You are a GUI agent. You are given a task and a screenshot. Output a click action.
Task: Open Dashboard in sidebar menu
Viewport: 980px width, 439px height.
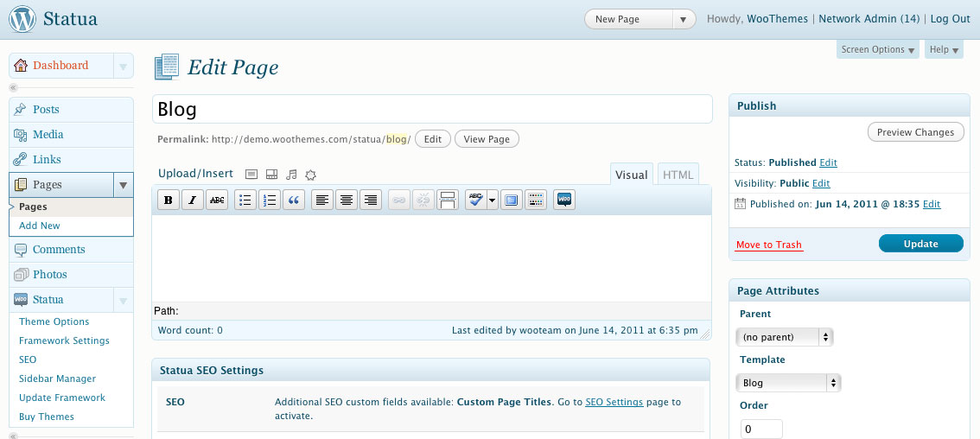[61, 66]
